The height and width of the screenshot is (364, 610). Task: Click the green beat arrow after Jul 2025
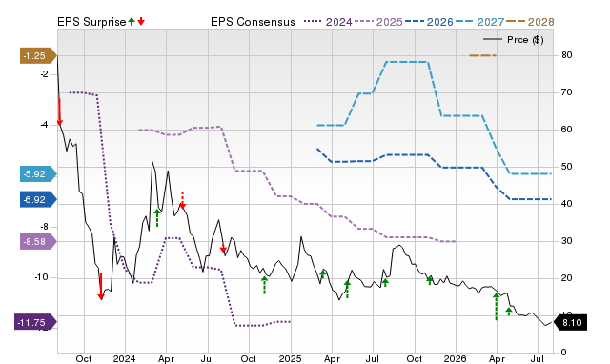point(385,283)
